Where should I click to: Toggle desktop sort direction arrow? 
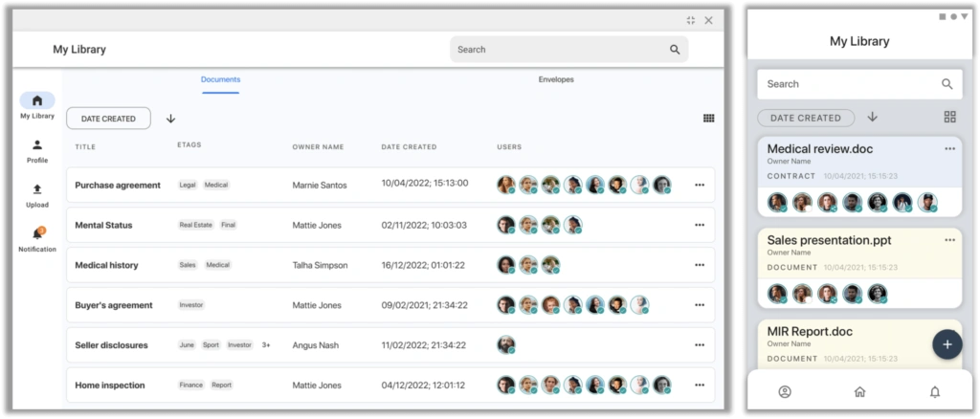click(x=170, y=119)
